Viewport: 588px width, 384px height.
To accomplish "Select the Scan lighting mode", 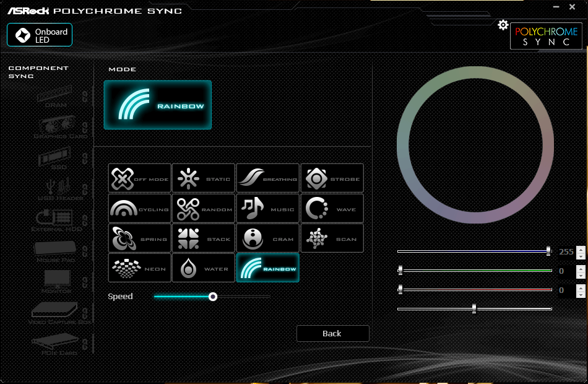I will point(332,238).
